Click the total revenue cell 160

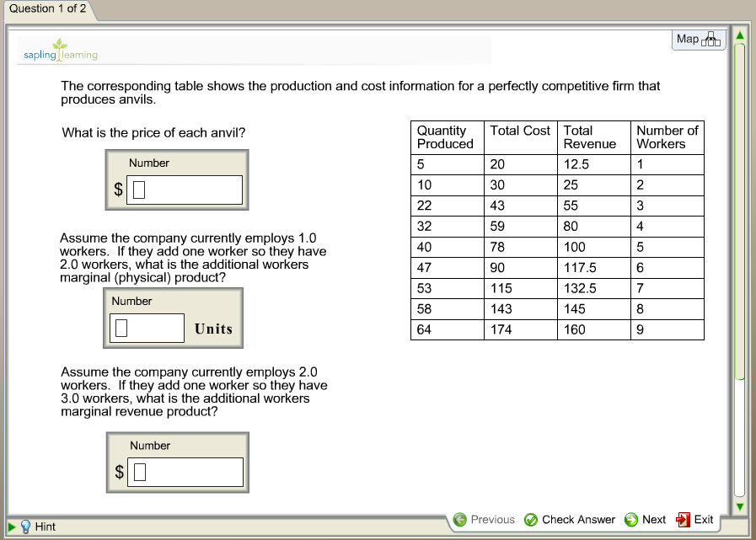click(x=594, y=329)
